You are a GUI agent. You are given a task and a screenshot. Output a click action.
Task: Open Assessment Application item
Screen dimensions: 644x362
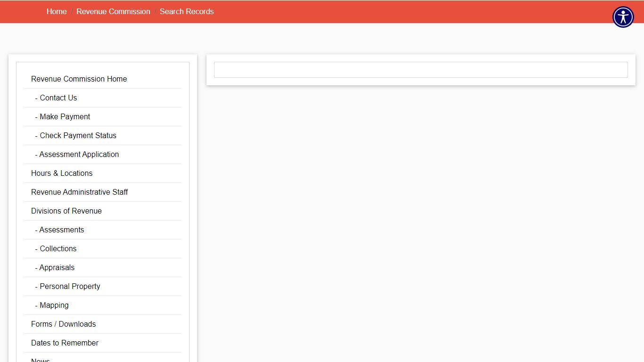click(102, 155)
